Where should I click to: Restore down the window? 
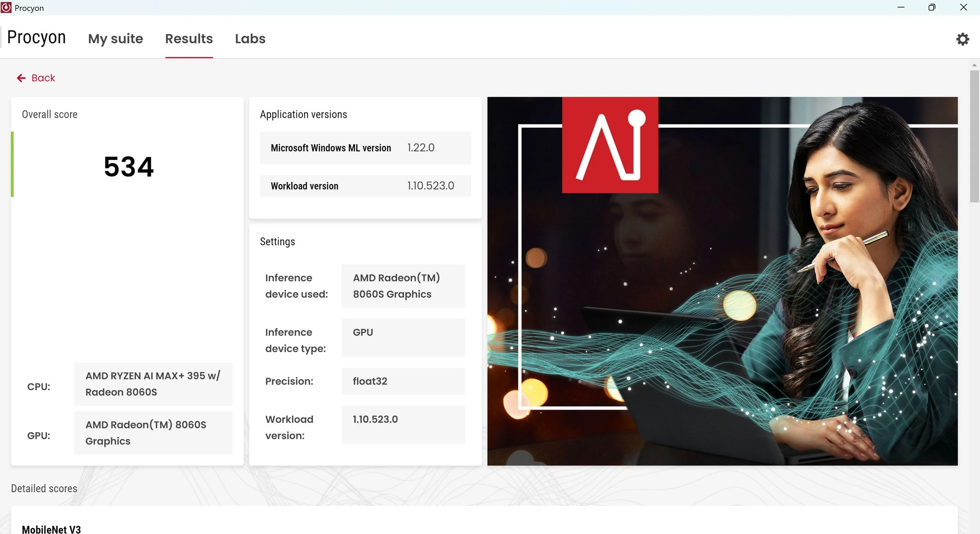pyautogui.click(x=932, y=8)
